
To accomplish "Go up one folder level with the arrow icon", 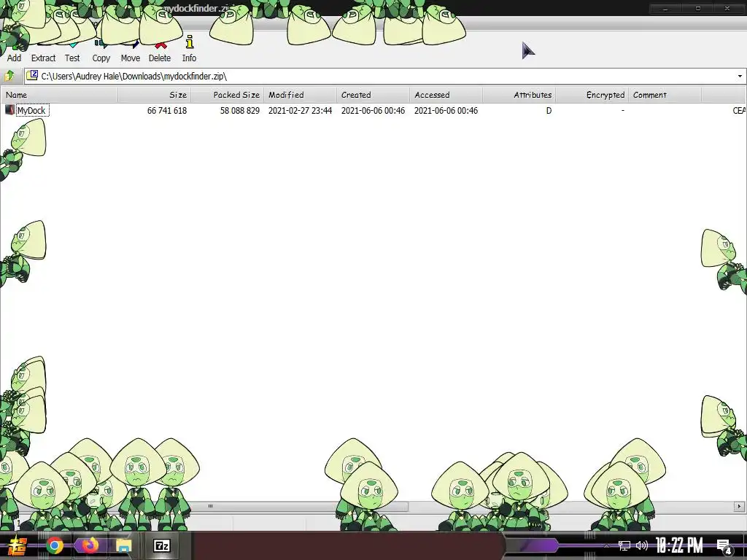I will click(9, 76).
